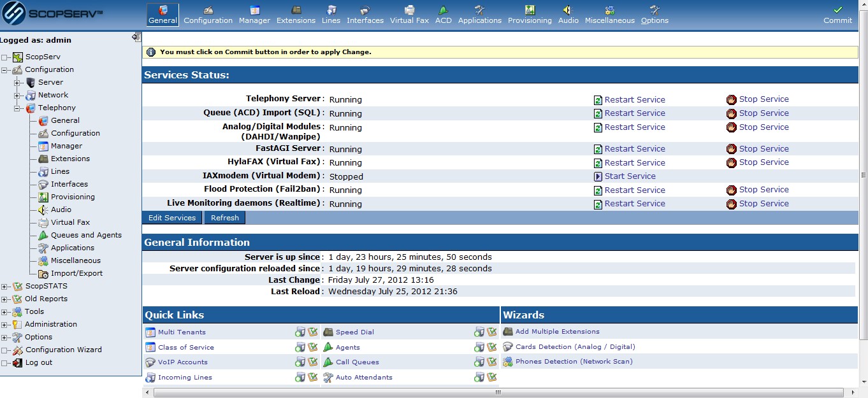868x398 pixels.
Task: Open the ScopServ root tree item
Action: click(x=43, y=57)
